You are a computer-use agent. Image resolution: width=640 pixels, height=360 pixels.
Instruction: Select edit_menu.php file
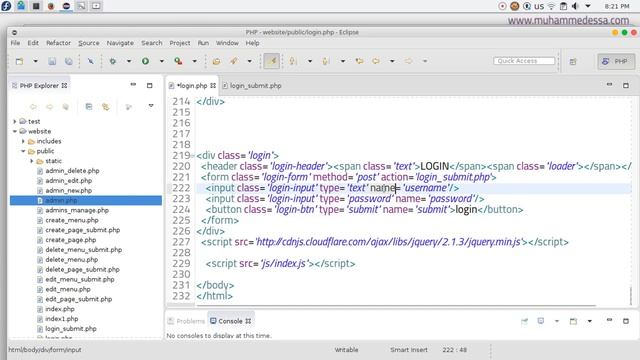coord(68,289)
